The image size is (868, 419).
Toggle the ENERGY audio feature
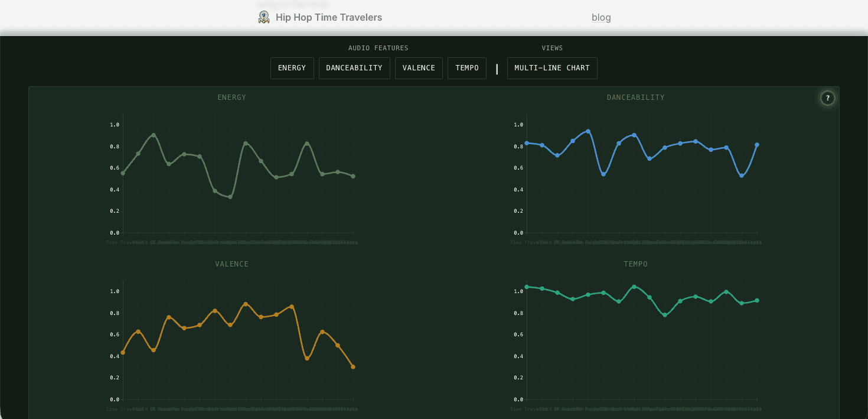[x=292, y=68]
